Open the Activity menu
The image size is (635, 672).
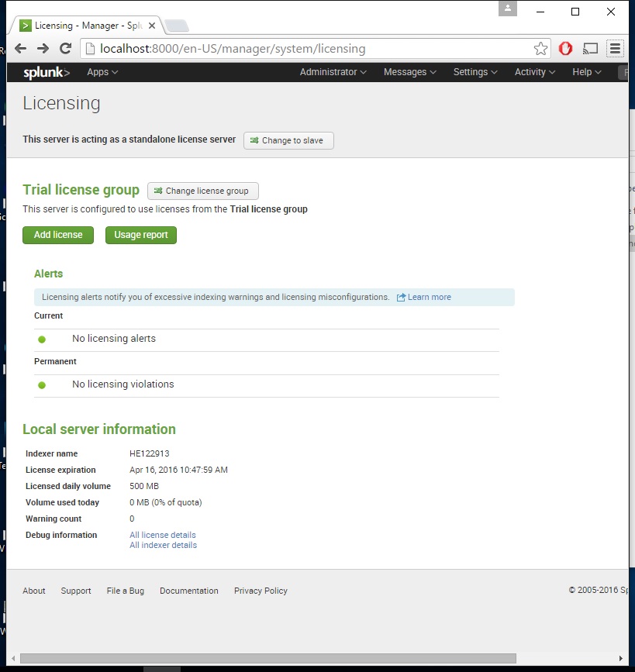535,72
